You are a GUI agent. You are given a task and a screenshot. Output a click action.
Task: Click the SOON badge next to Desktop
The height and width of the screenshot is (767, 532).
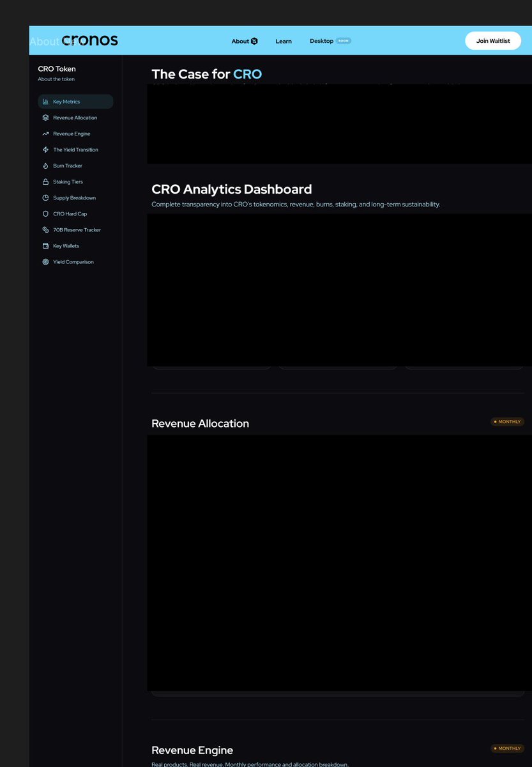[x=344, y=41]
